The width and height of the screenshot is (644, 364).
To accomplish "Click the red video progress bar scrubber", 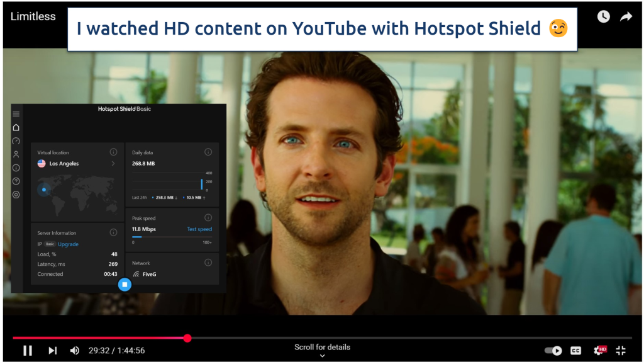I will click(187, 338).
